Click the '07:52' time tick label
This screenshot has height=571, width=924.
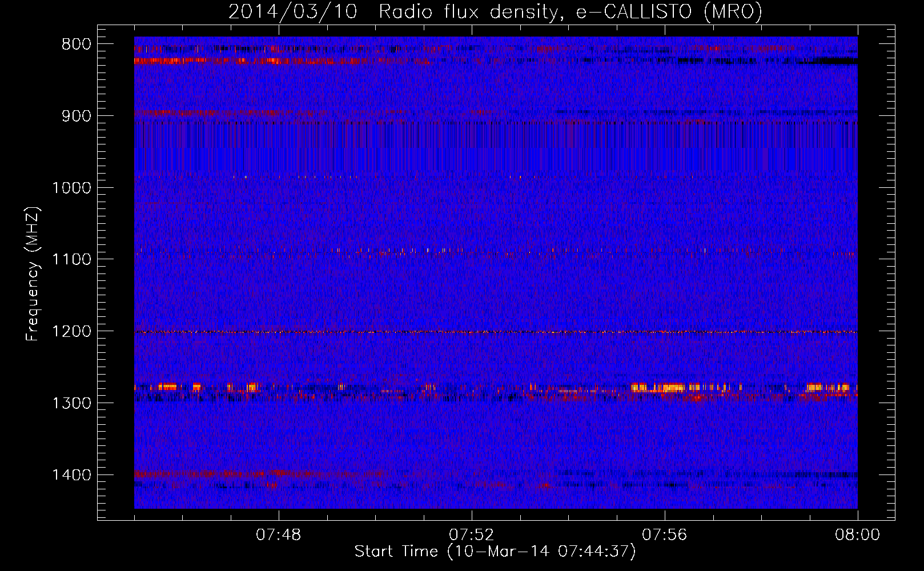[472, 535]
